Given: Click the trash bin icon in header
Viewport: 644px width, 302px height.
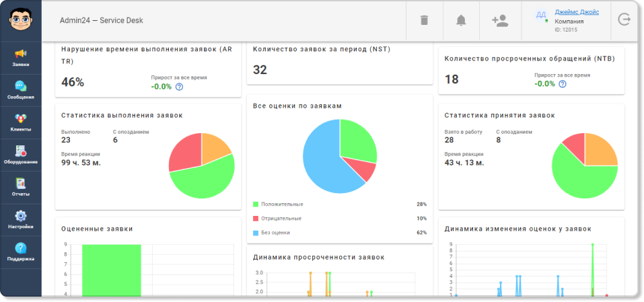Looking at the screenshot, I should [x=424, y=20].
